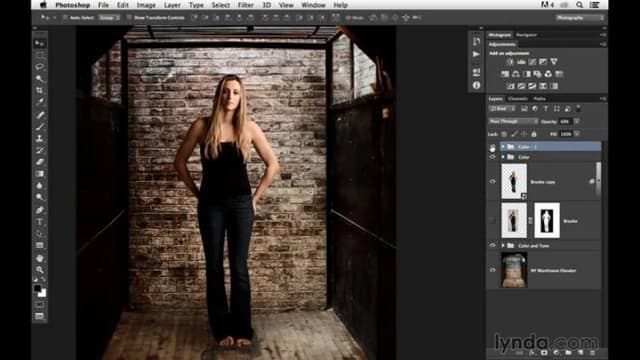
Task: Show the hidden Brooke layer
Action: click(493, 221)
